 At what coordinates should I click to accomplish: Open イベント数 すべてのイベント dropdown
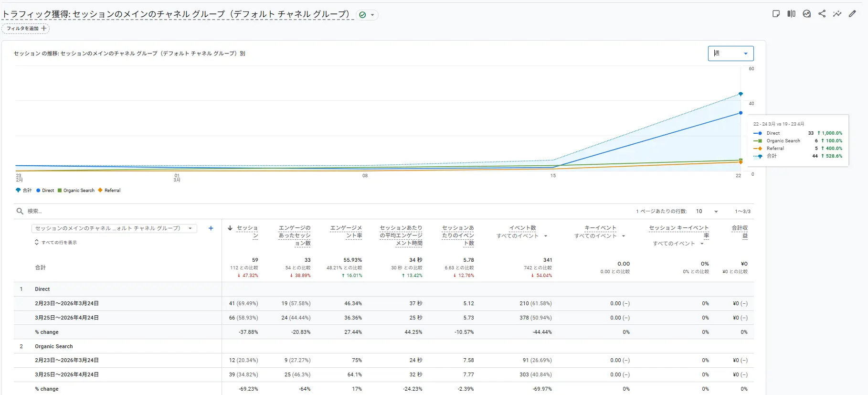[522, 236]
